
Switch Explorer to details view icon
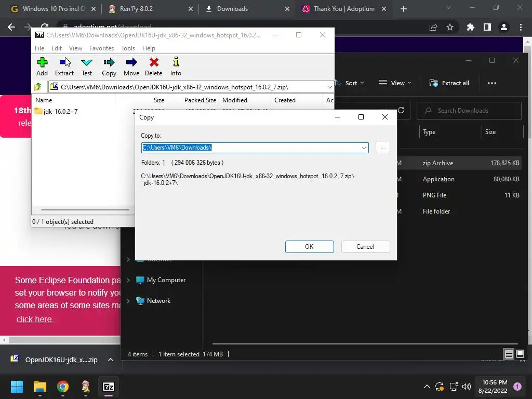[509, 354]
